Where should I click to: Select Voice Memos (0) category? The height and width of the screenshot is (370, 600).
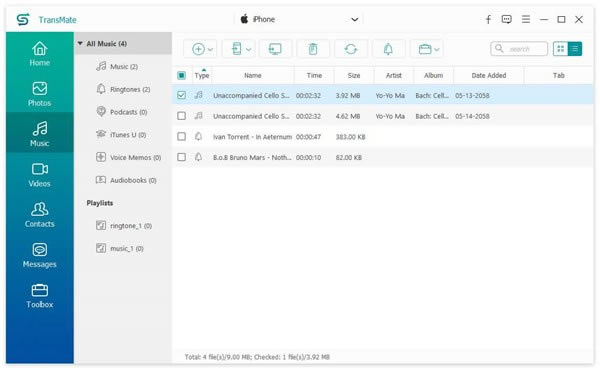[129, 157]
